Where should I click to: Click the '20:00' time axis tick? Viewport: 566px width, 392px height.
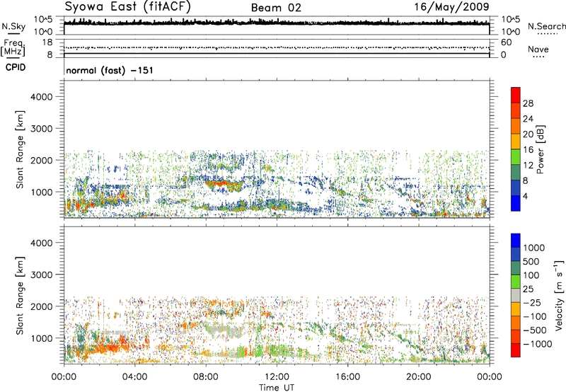point(418,377)
